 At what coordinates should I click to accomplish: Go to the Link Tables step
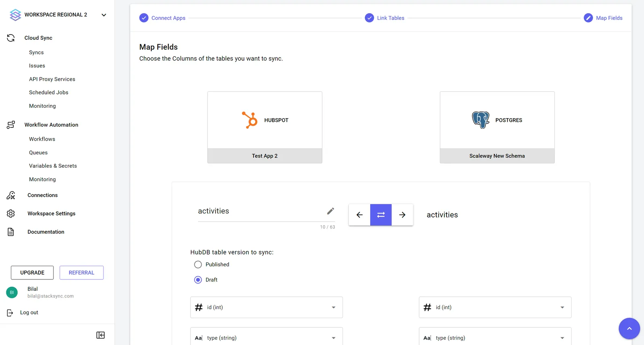coord(384,18)
